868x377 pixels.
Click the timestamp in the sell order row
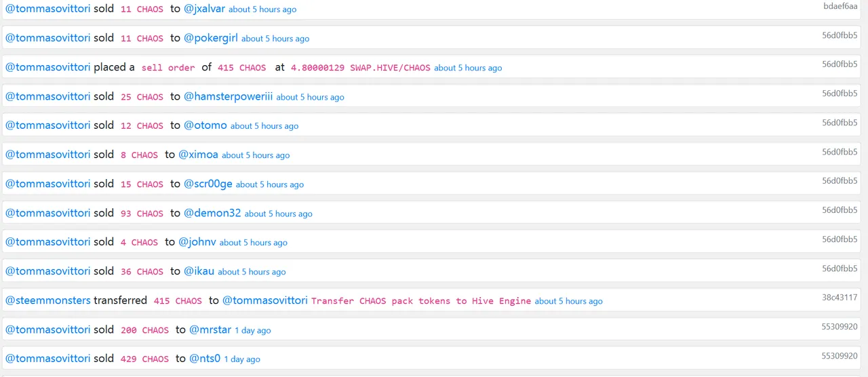click(468, 68)
